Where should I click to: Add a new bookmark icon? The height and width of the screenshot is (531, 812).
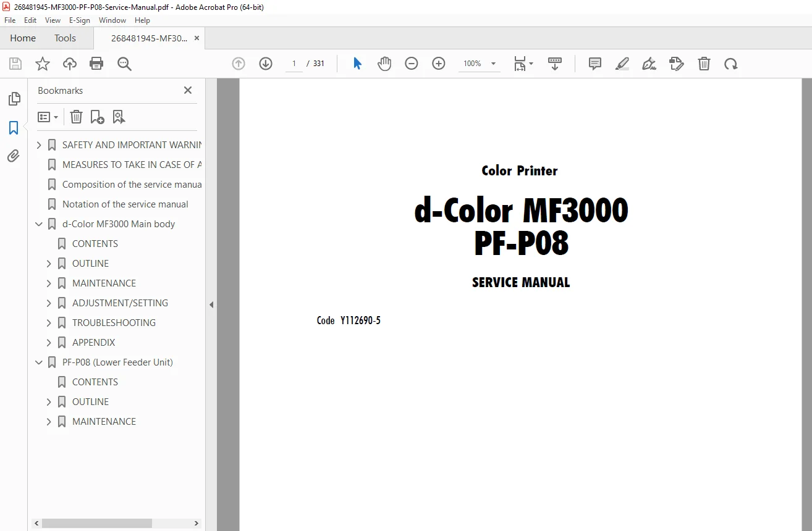coord(97,117)
